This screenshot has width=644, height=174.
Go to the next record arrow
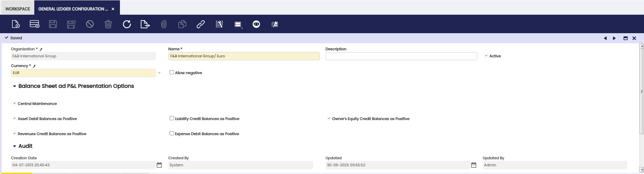pyautogui.click(x=614, y=38)
